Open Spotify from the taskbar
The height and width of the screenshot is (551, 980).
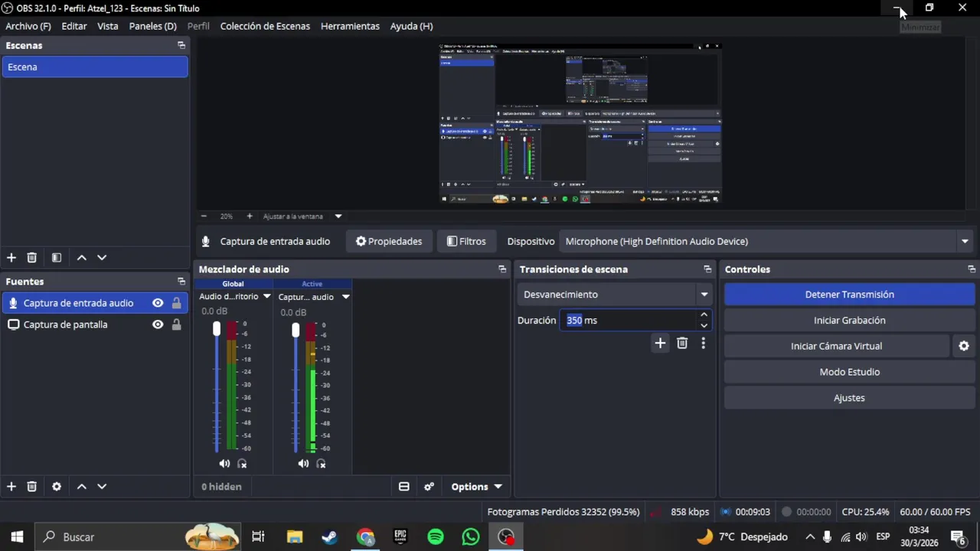click(436, 537)
